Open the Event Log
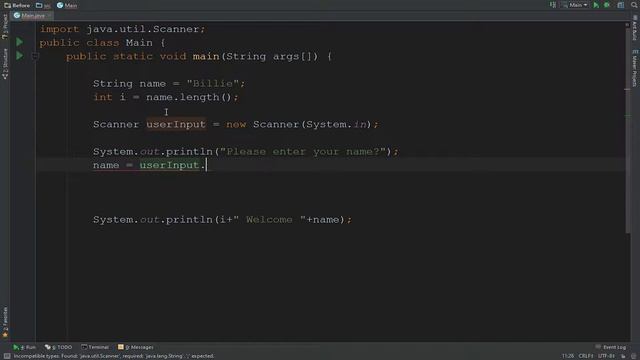 click(611, 347)
